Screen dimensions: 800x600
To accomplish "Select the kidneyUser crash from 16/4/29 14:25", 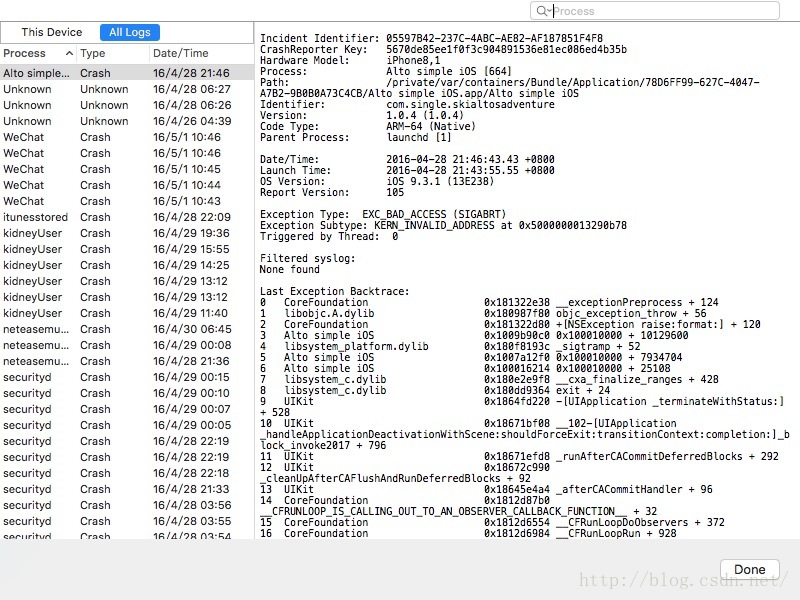I will coord(127,265).
